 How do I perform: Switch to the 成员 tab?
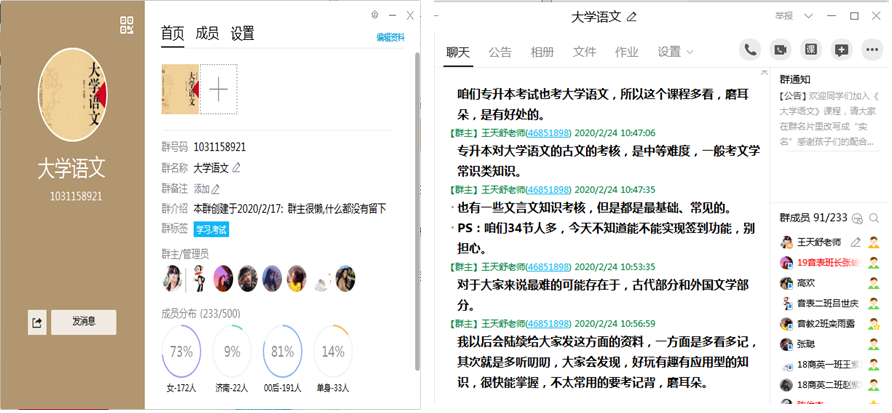[207, 33]
